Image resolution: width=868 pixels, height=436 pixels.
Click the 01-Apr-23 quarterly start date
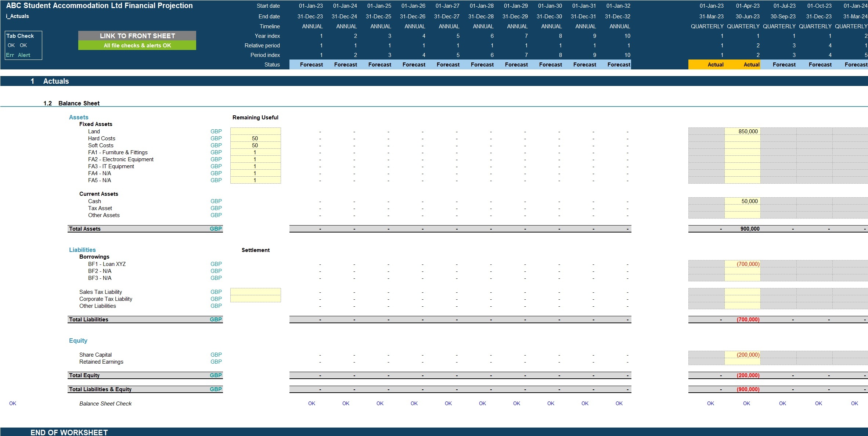tap(748, 6)
